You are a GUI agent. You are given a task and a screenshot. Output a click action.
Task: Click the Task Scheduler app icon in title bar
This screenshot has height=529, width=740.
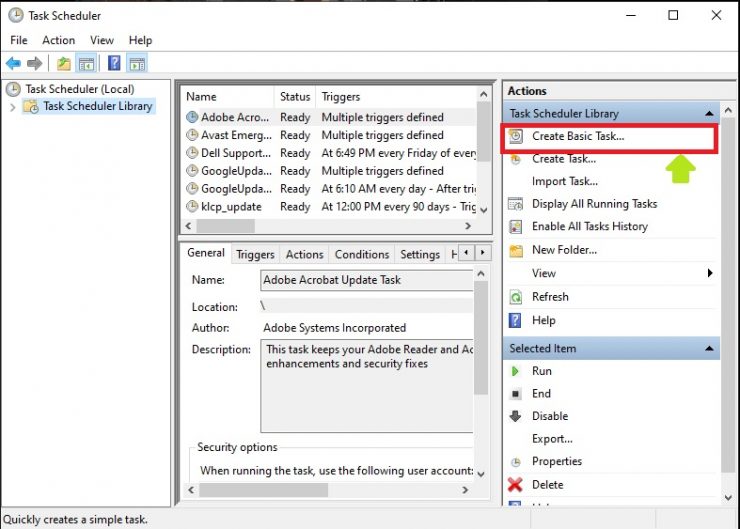16,15
